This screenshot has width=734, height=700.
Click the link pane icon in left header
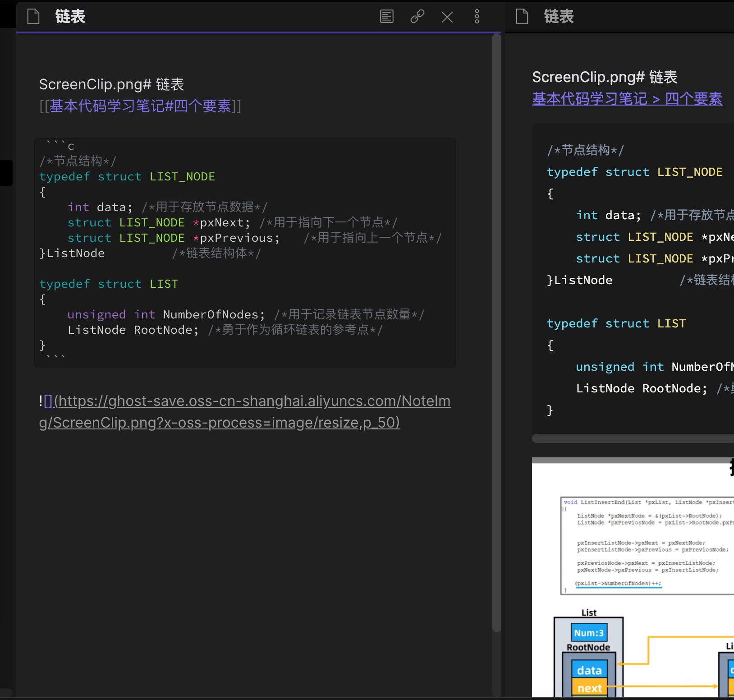coord(417,17)
